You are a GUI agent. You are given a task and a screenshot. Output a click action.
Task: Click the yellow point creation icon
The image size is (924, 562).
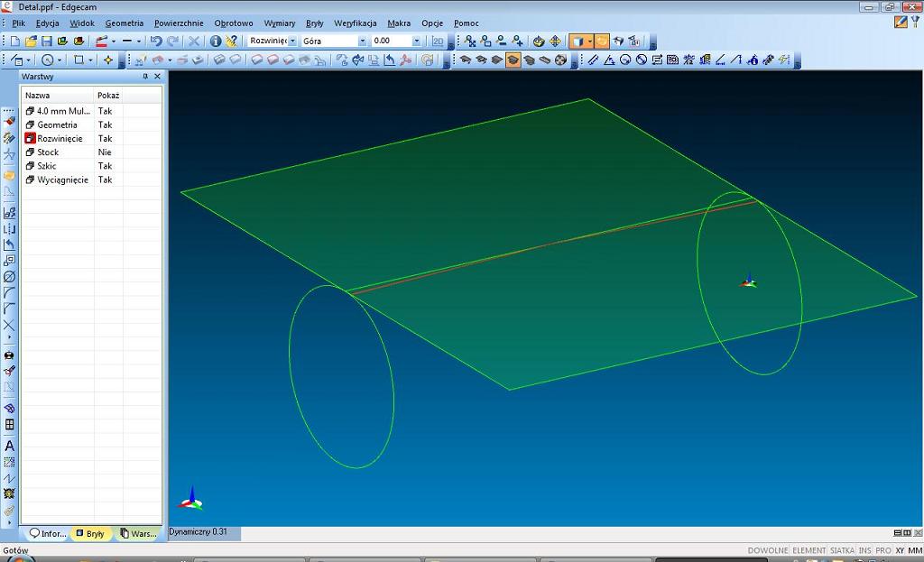pyautogui.click(x=108, y=60)
